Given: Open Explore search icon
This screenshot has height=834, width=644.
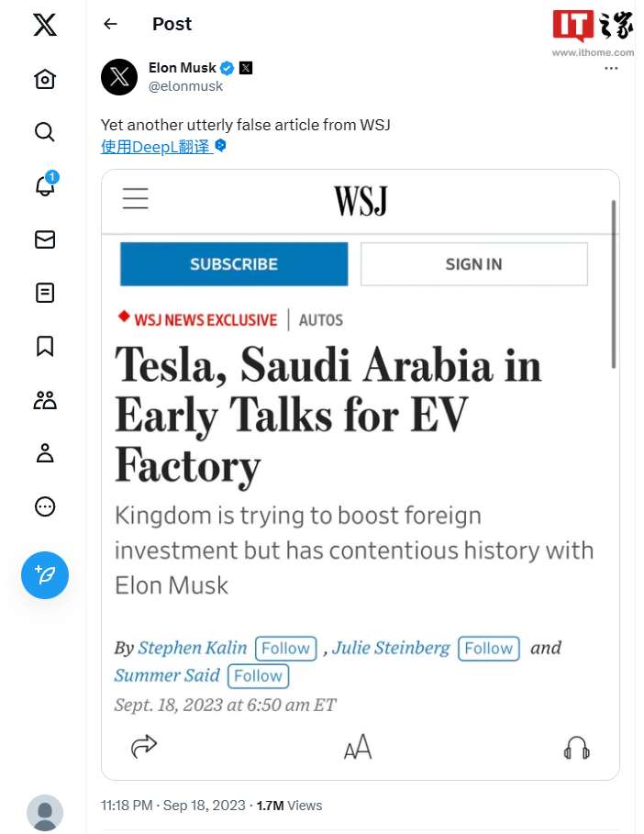Looking at the screenshot, I should click(x=44, y=132).
